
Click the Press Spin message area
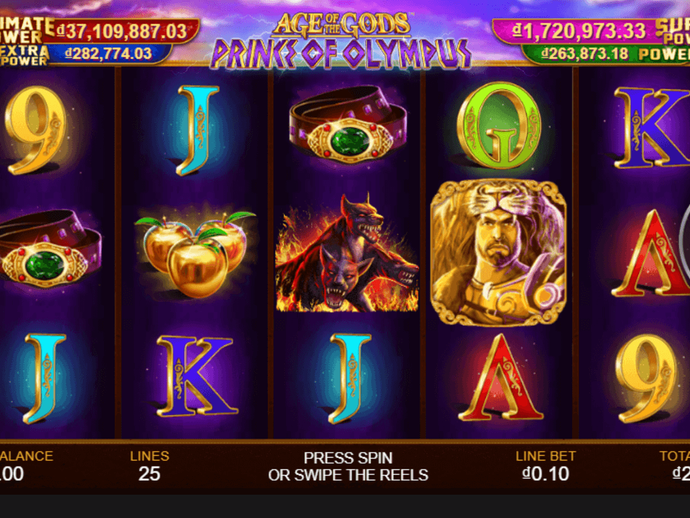tap(348, 467)
